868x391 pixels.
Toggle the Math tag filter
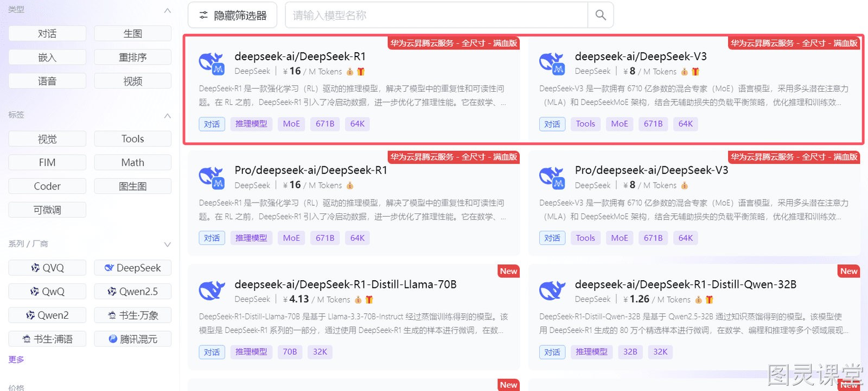(x=133, y=162)
